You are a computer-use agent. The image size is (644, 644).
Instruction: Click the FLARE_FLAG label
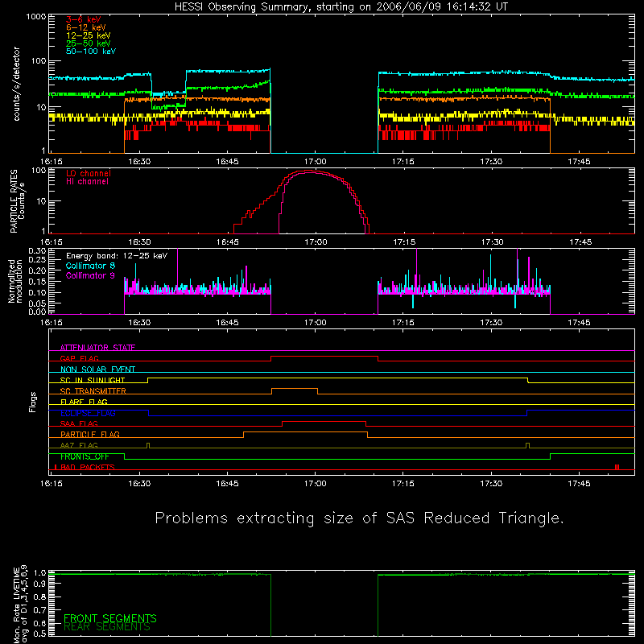(84, 402)
